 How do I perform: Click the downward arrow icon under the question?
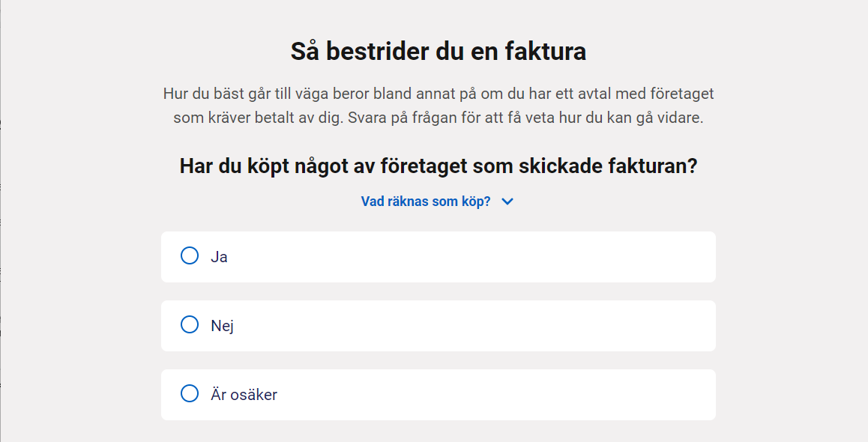click(x=507, y=201)
